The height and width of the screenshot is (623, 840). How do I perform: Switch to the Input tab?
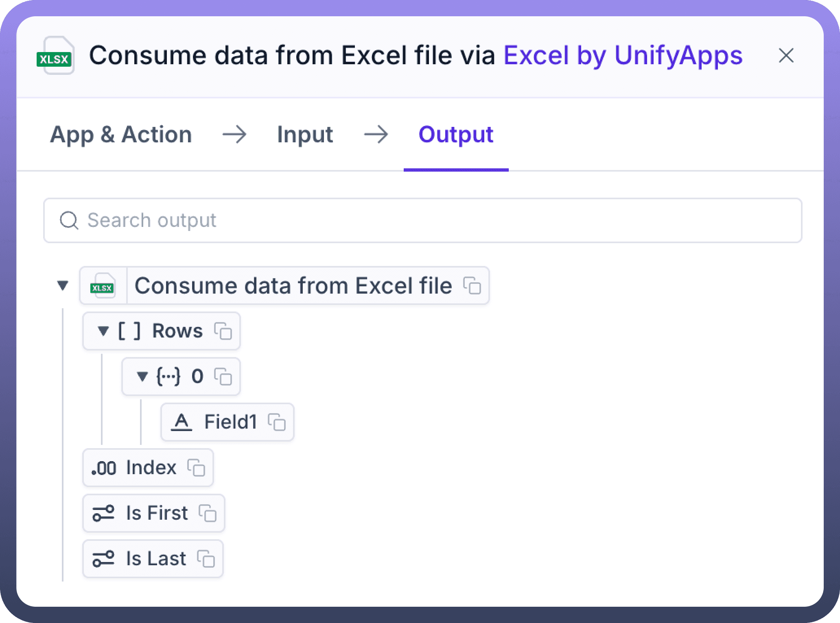(x=305, y=135)
